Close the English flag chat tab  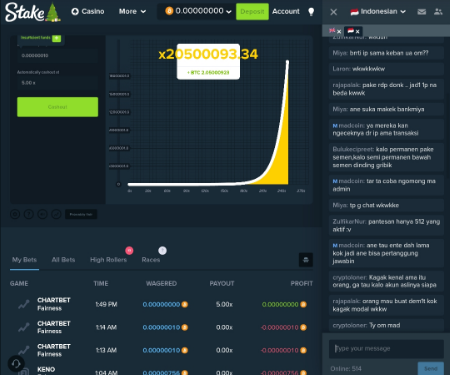point(339,32)
